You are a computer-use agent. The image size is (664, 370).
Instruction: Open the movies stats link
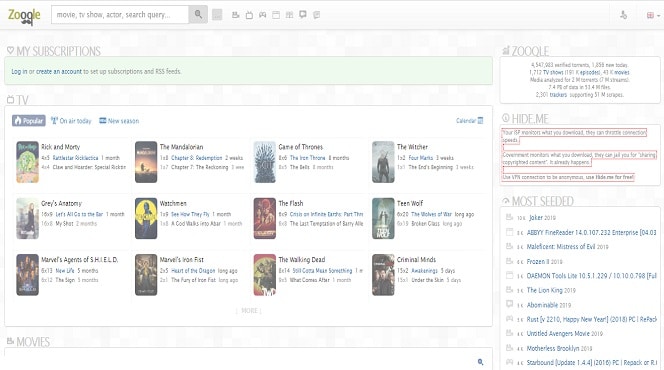[621, 72]
